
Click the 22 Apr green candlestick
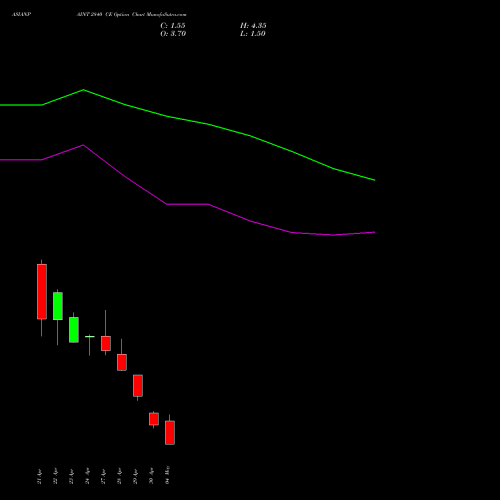click(58, 306)
